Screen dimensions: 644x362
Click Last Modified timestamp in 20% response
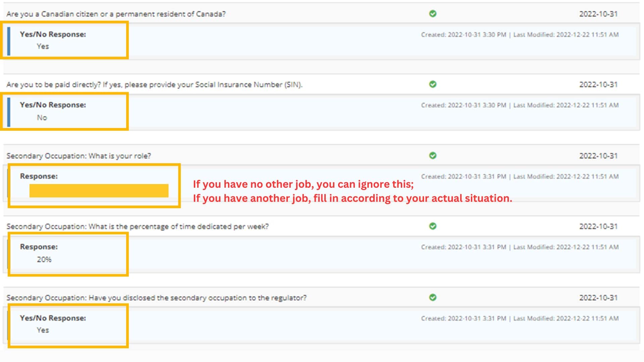566,247
